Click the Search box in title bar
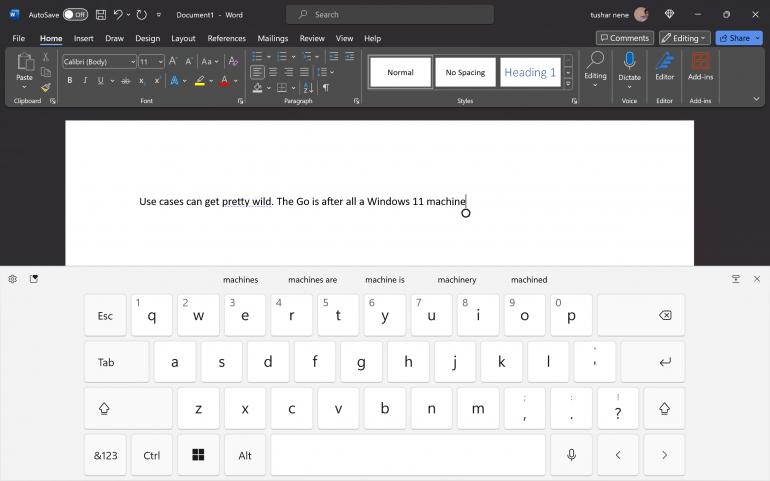This screenshot has height=481, width=770. [x=390, y=15]
